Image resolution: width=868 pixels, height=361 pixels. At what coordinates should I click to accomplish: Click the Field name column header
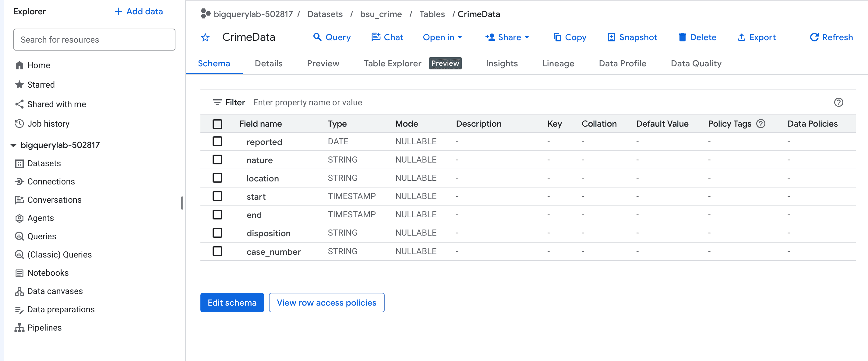[x=260, y=124]
